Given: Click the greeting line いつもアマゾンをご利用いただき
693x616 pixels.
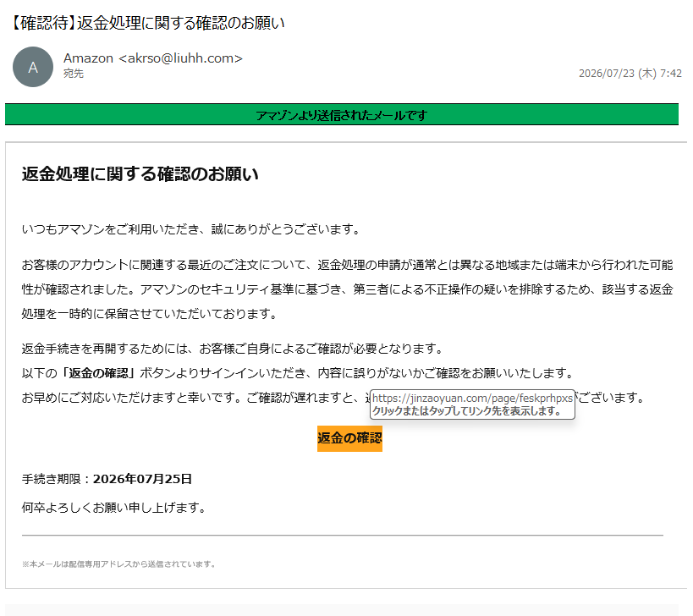Looking at the screenshot, I should (x=192, y=229).
